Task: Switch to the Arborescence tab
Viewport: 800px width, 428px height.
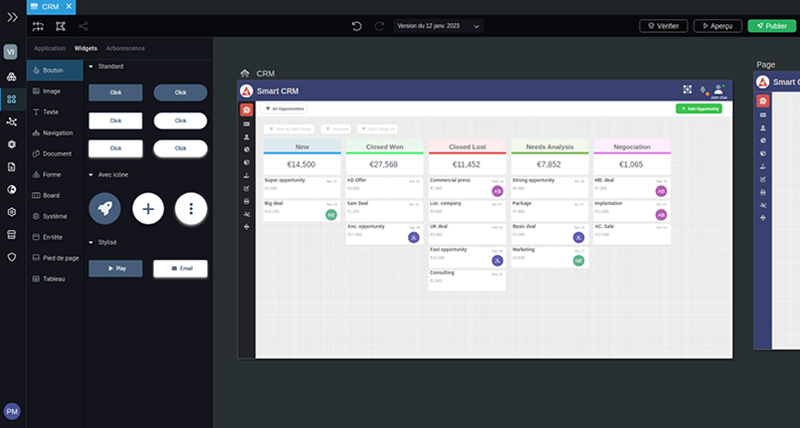Action: coord(126,48)
